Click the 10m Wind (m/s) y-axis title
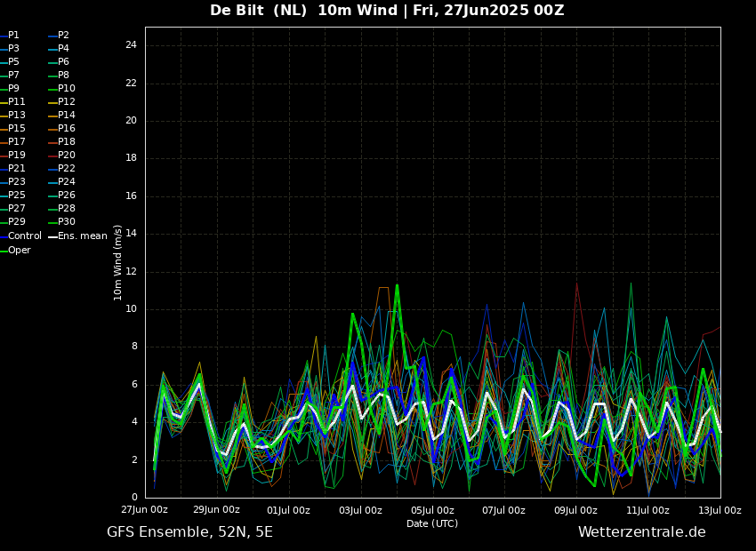Image resolution: width=756 pixels, height=551 pixels. [118, 262]
